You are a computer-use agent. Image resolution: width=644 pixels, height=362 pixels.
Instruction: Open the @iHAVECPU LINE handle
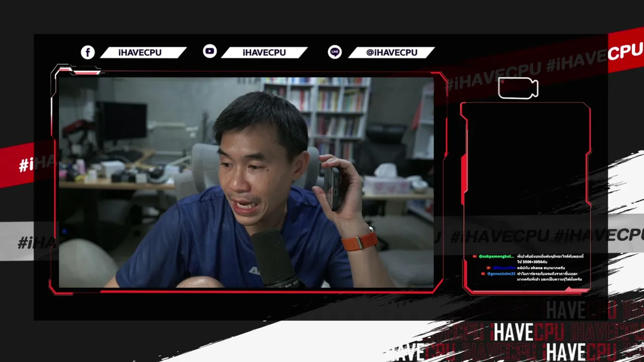pyautogui.click(x=391, y=52)
